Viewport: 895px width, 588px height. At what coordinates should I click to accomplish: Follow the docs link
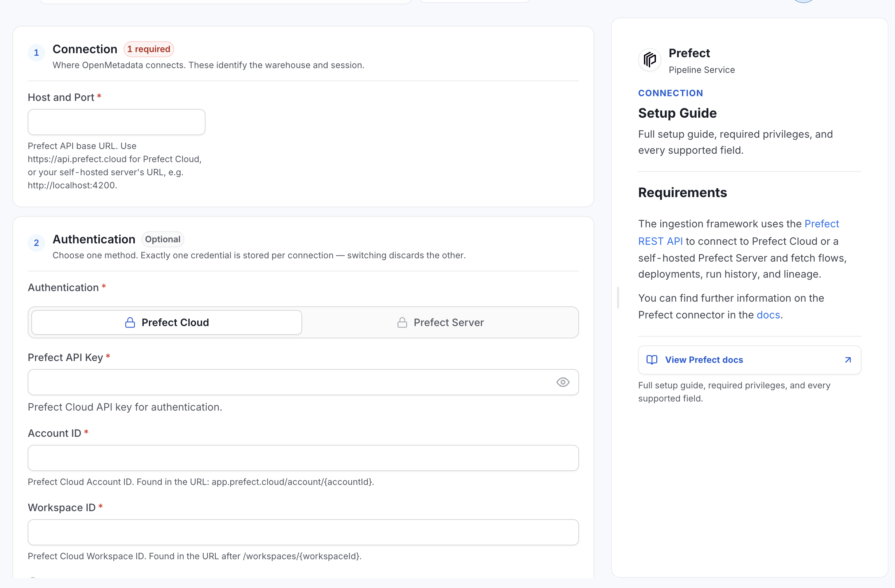pos(768,315)
